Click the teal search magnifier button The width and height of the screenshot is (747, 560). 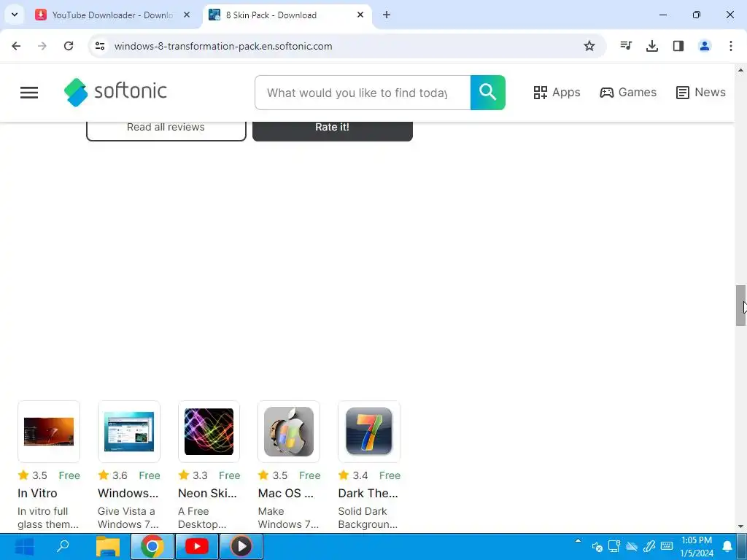487,93
